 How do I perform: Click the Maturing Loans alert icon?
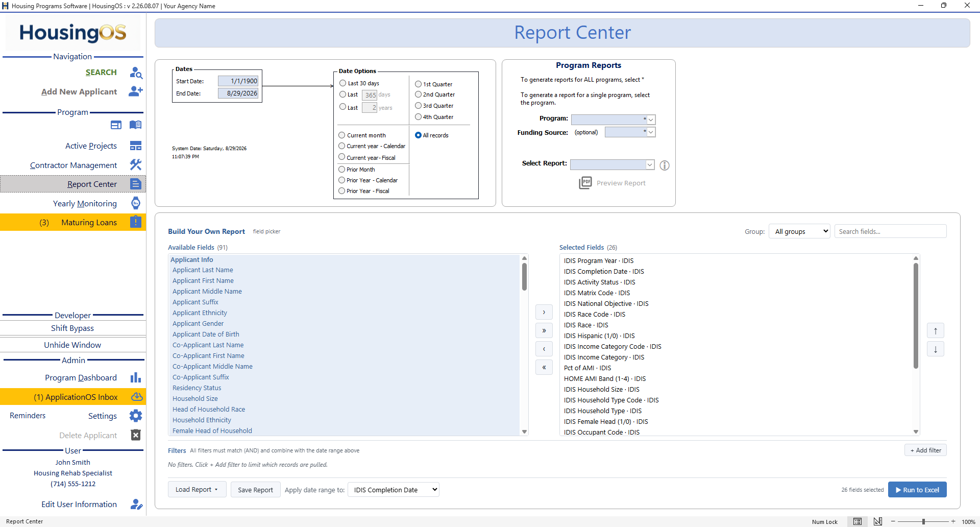pos(136,222)
